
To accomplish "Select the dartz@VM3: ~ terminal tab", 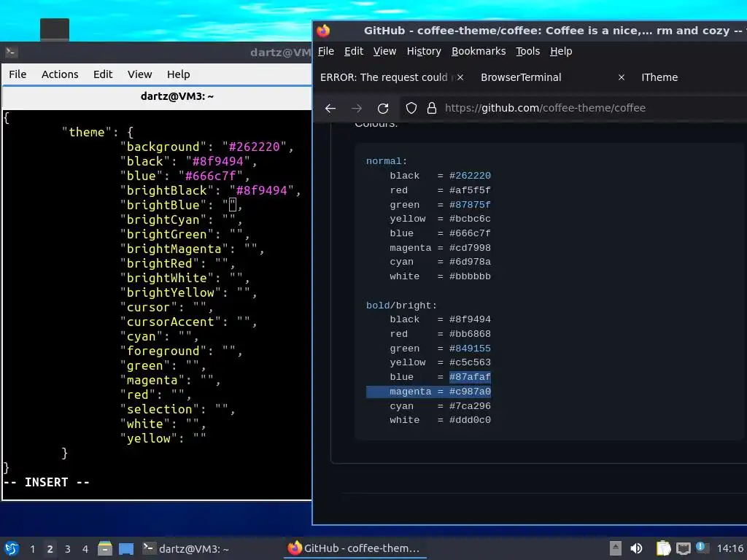I will tap(158, 96).
